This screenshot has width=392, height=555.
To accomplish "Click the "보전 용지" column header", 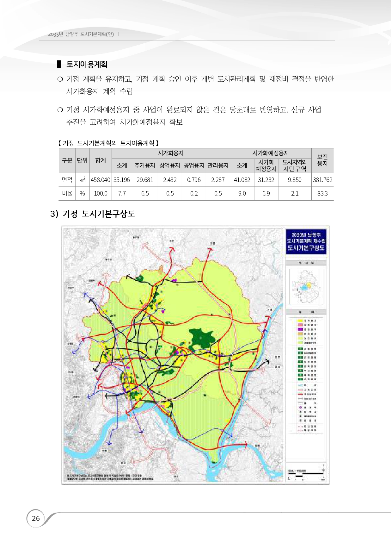I will pyautogui.click(x=322, y=160).
